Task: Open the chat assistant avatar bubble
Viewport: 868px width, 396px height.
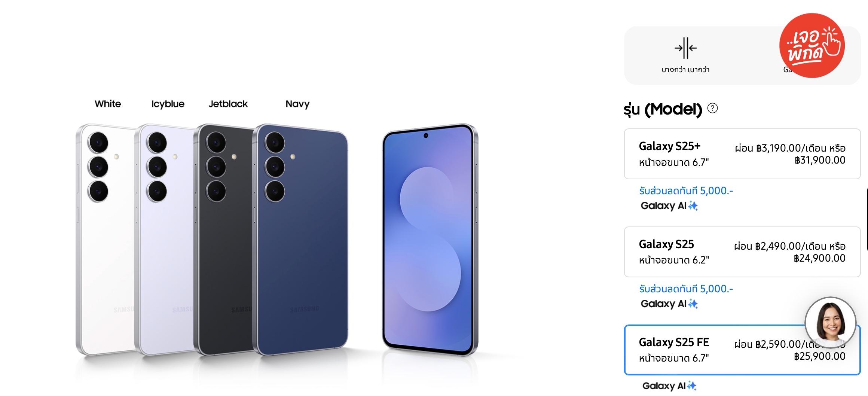Action: 831,323
